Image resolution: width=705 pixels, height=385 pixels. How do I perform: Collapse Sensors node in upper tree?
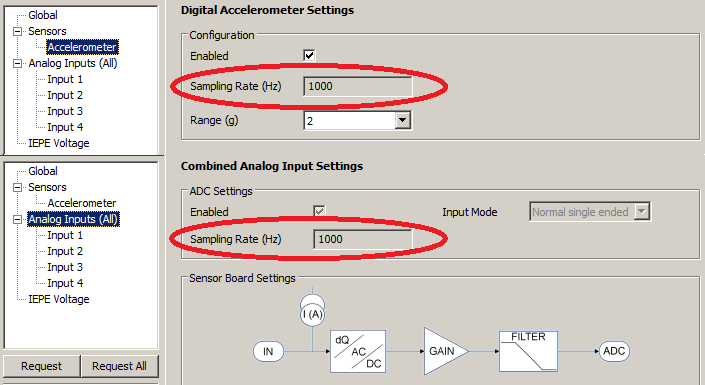18,31
